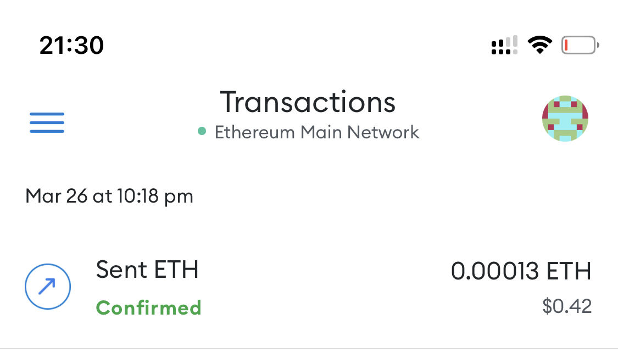
Task: Click the green network status dot
Action: [202, 131]
